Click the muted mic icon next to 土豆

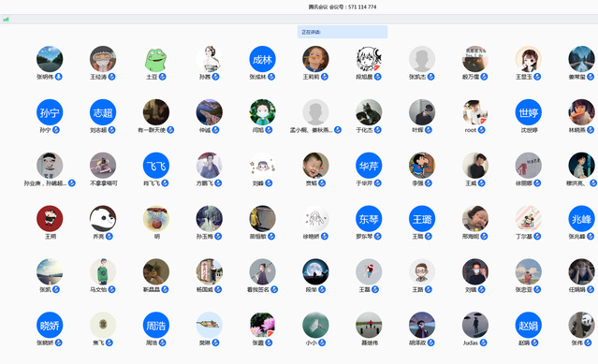tap(163, 77)
